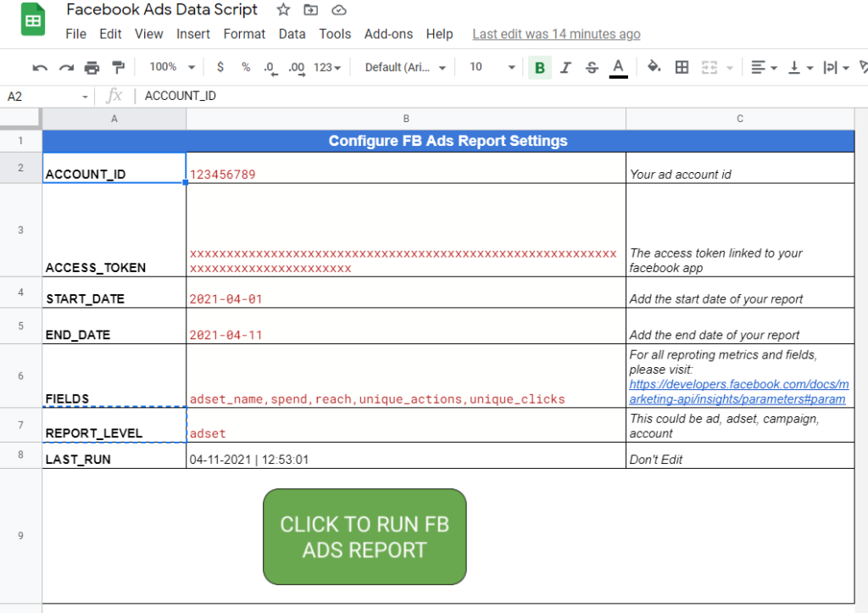Image resolution: width=868 pixels, height=613 pixels.
Task: Star the Facebook Ads Data Script document
Action: 283,9
